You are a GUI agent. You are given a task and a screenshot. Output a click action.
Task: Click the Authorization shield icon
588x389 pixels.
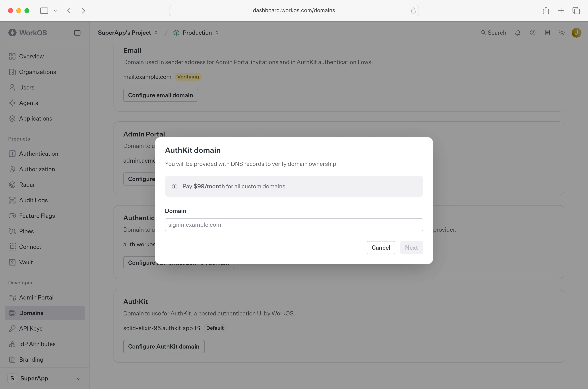(x=12, y=169)
